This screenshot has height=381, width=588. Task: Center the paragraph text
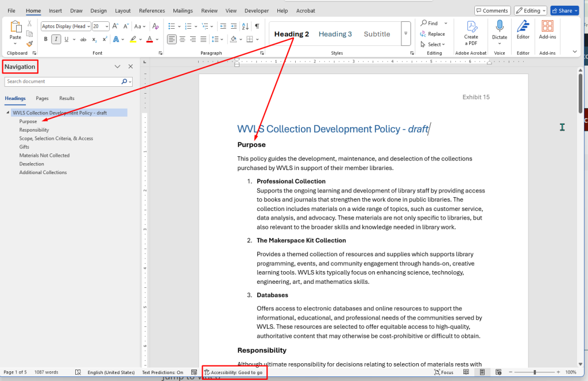tap(182, 39)
